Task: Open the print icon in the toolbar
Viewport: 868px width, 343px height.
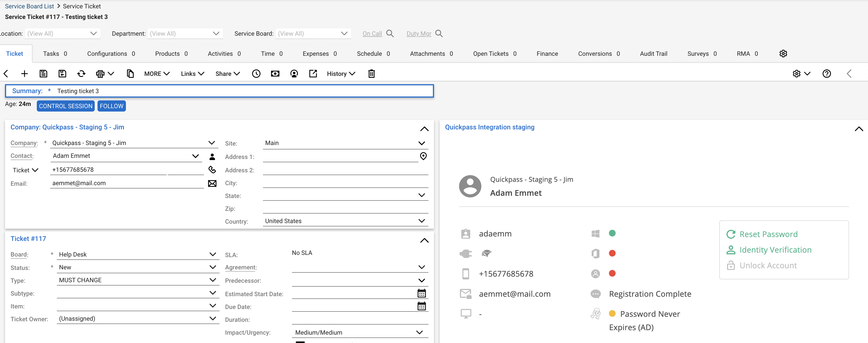Action: click(x=101, y=74)
